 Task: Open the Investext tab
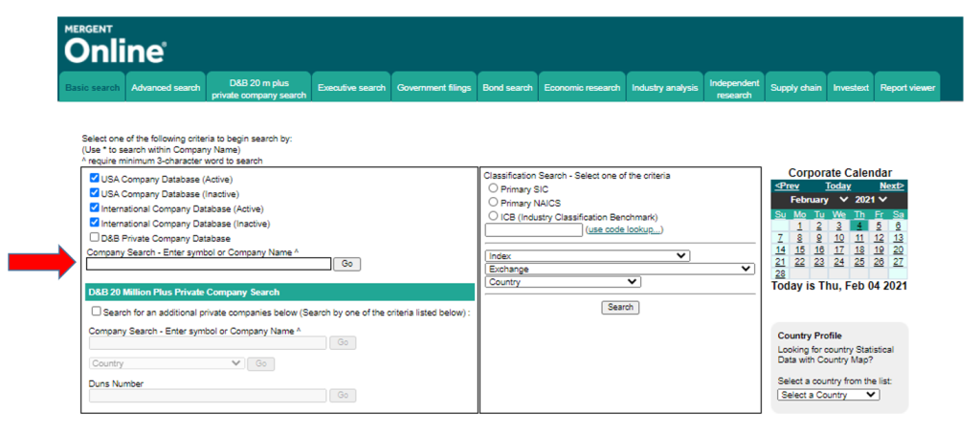851,87
